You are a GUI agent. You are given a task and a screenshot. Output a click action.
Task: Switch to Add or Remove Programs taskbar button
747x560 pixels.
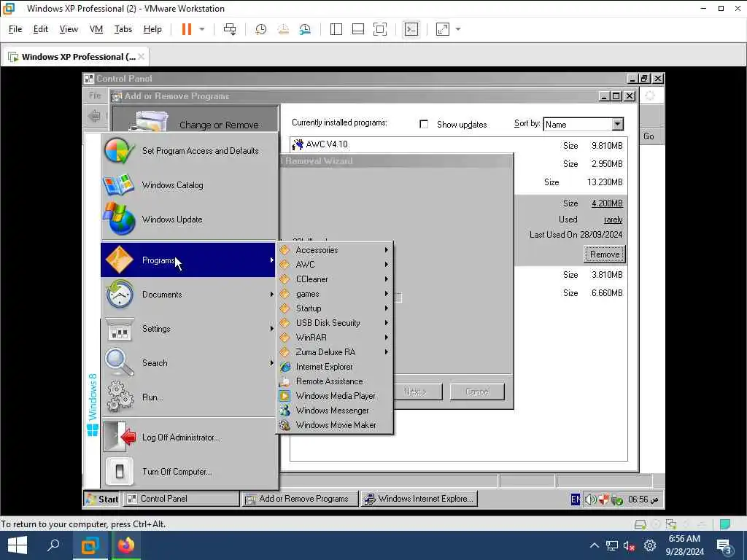pos(300,499)
